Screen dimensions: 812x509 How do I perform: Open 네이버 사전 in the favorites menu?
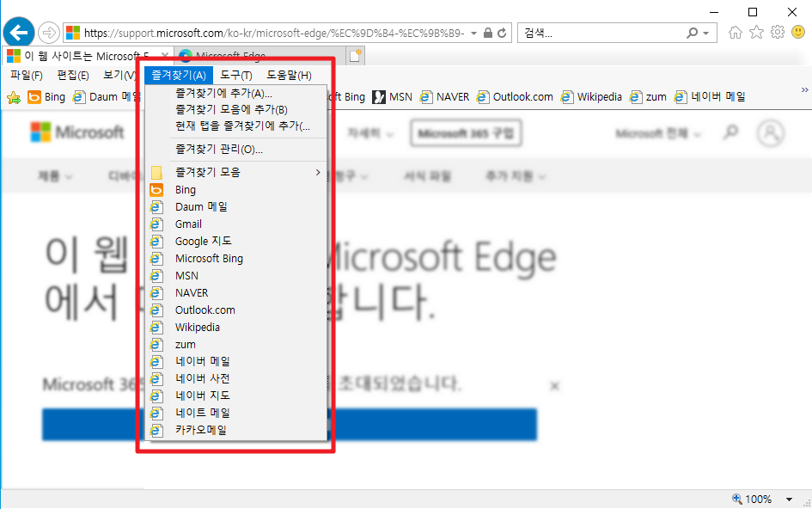pos(236,378)
